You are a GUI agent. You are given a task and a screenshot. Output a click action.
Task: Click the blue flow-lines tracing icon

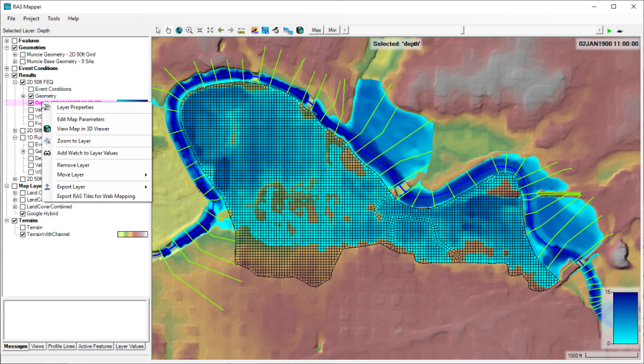coord(265,30)
